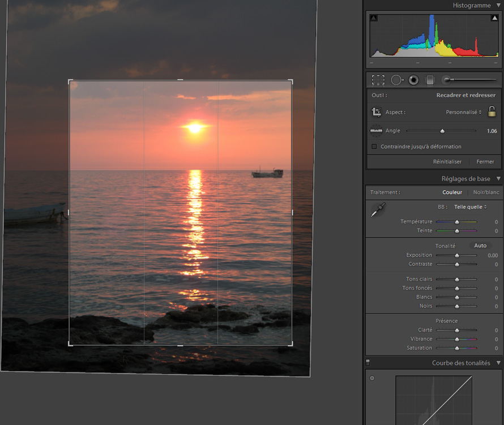504x425 pixels.
Task: Click the Contraste slider
Action: click(456, 264)
